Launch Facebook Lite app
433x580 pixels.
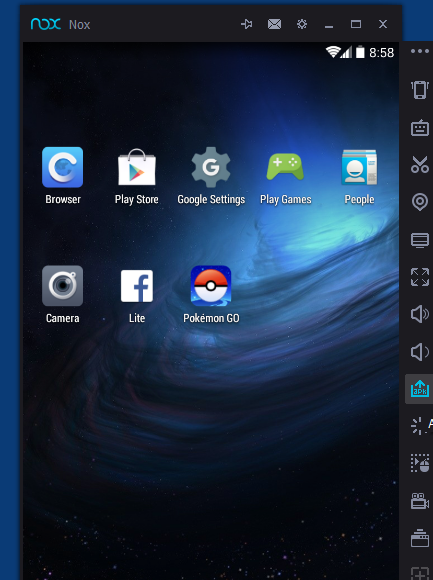point(136,286)
